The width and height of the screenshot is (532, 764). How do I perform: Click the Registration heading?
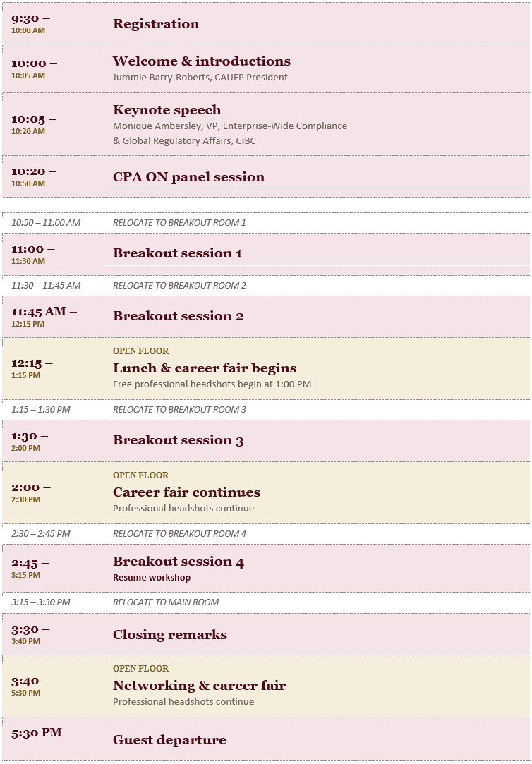pos(156,24)
